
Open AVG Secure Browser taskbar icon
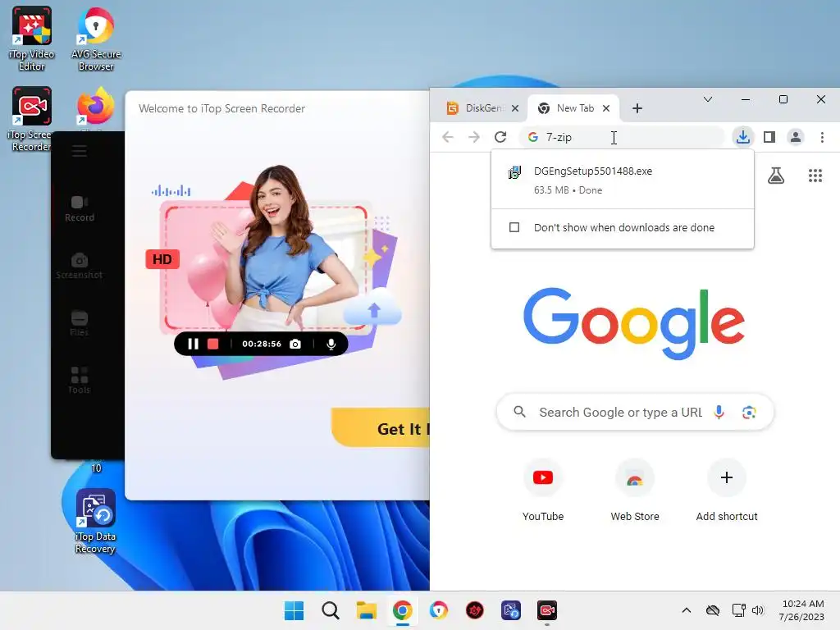[439, 610]
